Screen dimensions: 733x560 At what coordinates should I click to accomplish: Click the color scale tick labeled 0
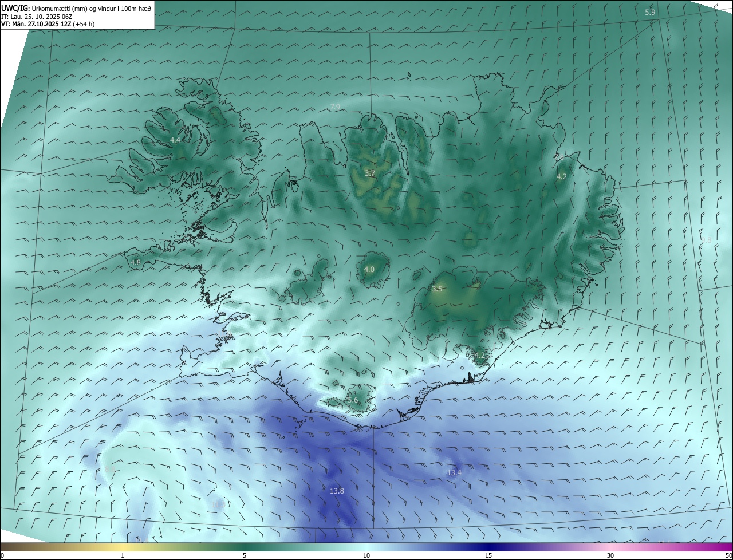pyautogui.click(x=2, y=555)
